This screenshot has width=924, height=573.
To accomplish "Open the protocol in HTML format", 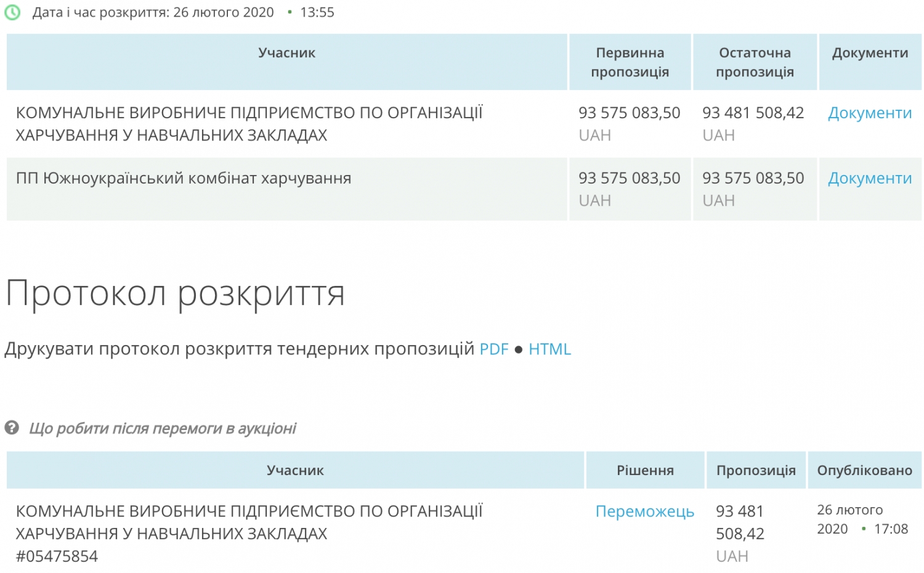I will (549, 349).
